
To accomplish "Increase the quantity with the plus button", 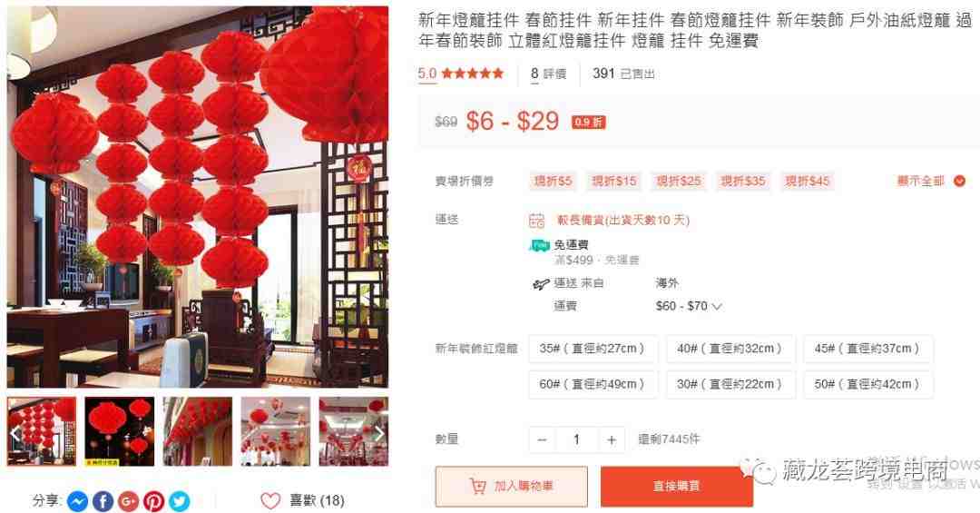I will [612, 439].
